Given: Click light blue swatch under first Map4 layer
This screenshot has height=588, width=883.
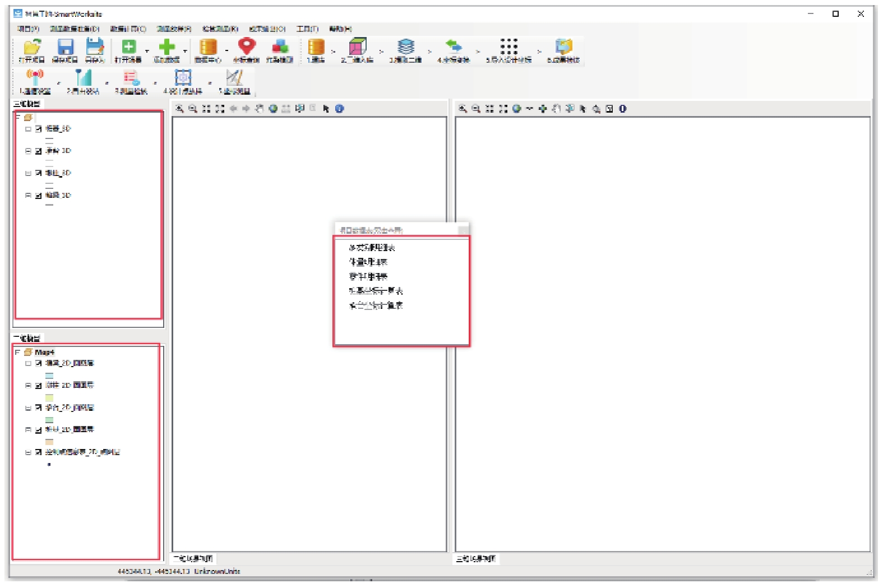Looking at the screenshot, I should [x=49, y=376].
